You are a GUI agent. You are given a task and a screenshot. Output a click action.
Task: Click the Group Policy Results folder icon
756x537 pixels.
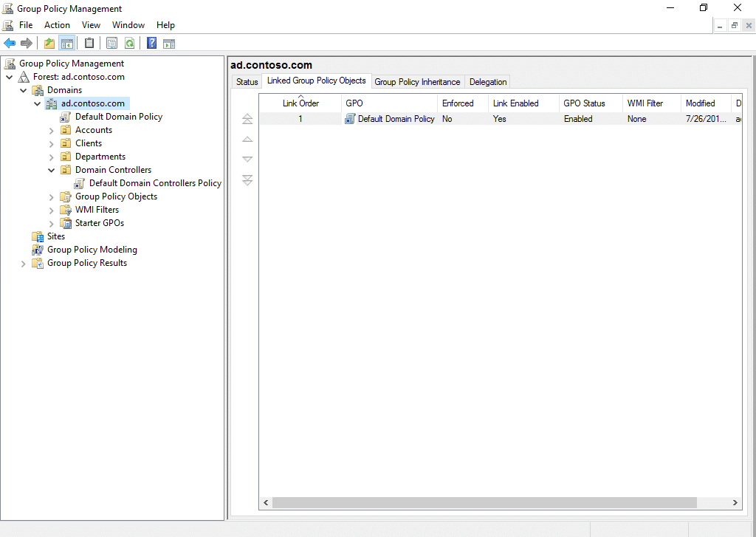tap(38, 263)
